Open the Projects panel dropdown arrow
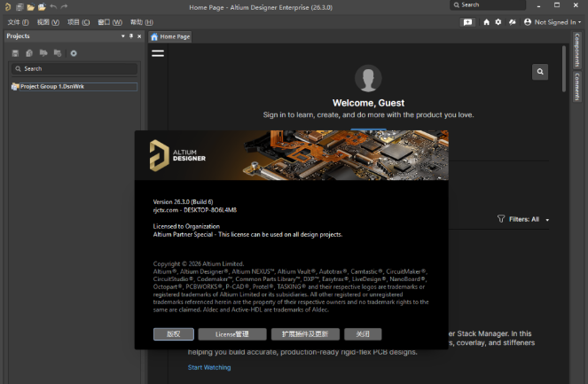Image resolution: width=588 pixels, height=384 pixels. (x=122, y=36)
